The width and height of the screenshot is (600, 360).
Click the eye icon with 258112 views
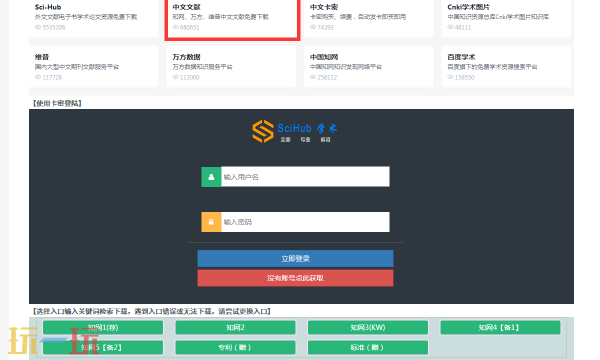[313, 77]
